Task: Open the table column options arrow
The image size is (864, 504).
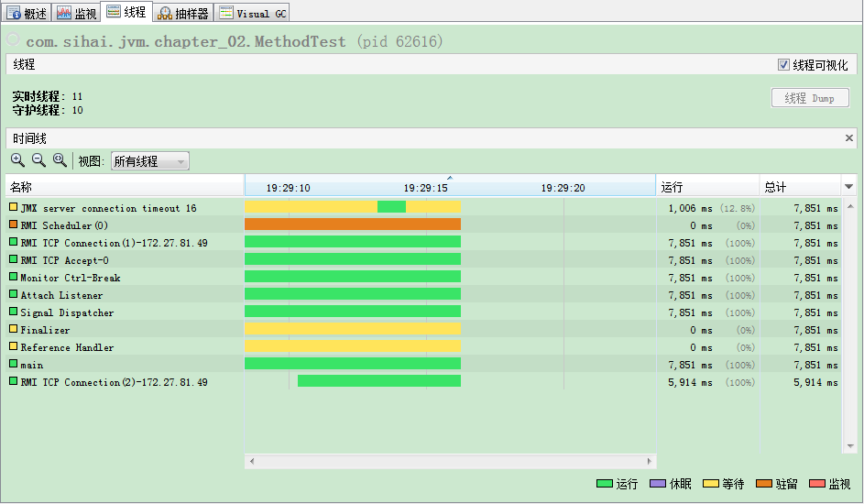Action: 848,187
